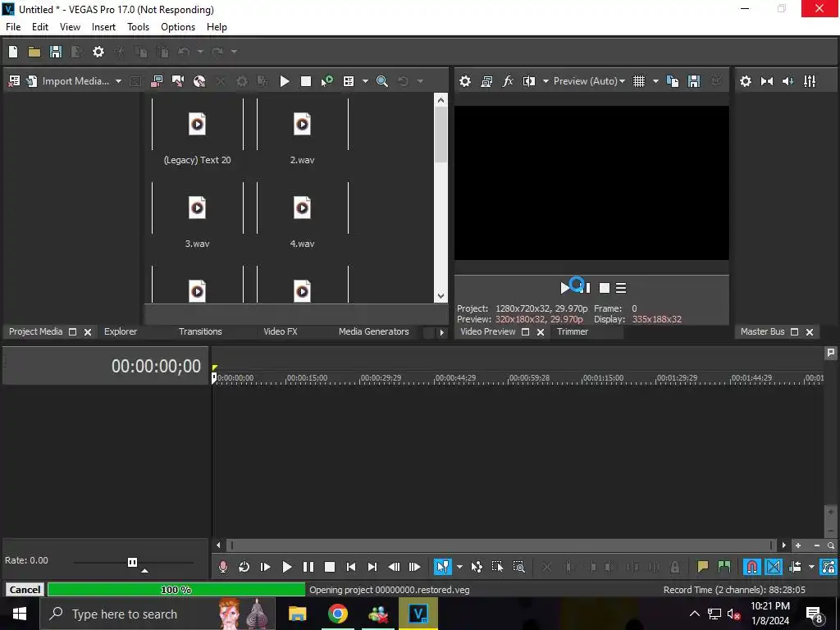The width and height of the screenshot is (840, 630).
Task: Open Video Output FX icon
Action: [507, 81]
